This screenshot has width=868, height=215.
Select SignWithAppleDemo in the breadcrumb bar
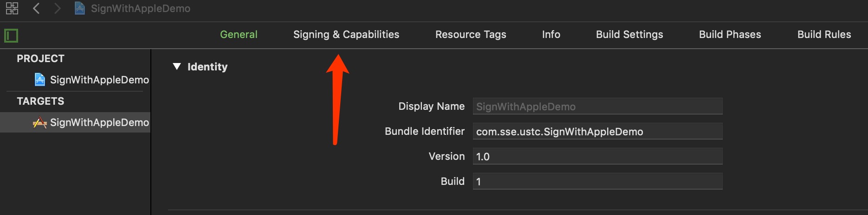click(140, 8)
